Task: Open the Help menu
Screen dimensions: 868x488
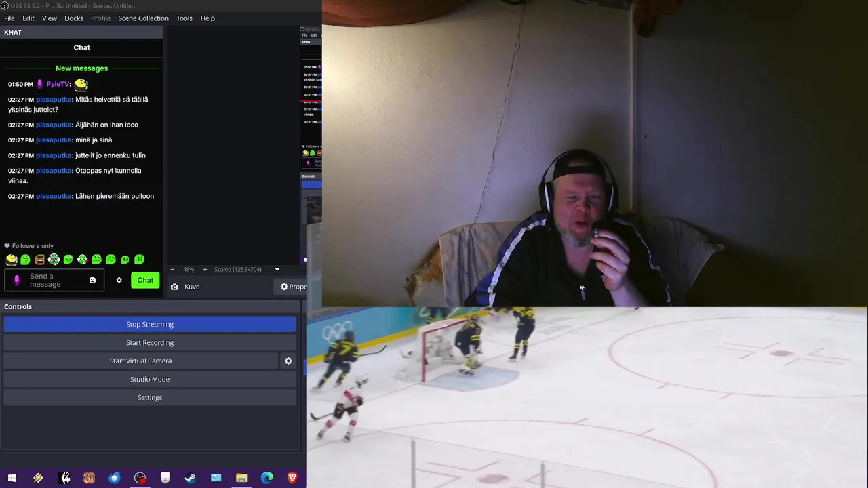Action: pyautogui.click(x=208, y=18)
